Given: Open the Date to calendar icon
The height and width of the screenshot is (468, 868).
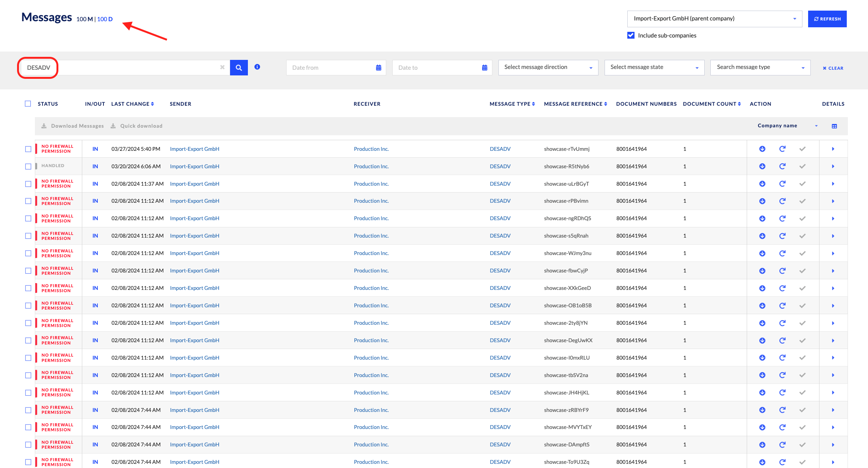Looking at the screenshot, I should (484, 68).
